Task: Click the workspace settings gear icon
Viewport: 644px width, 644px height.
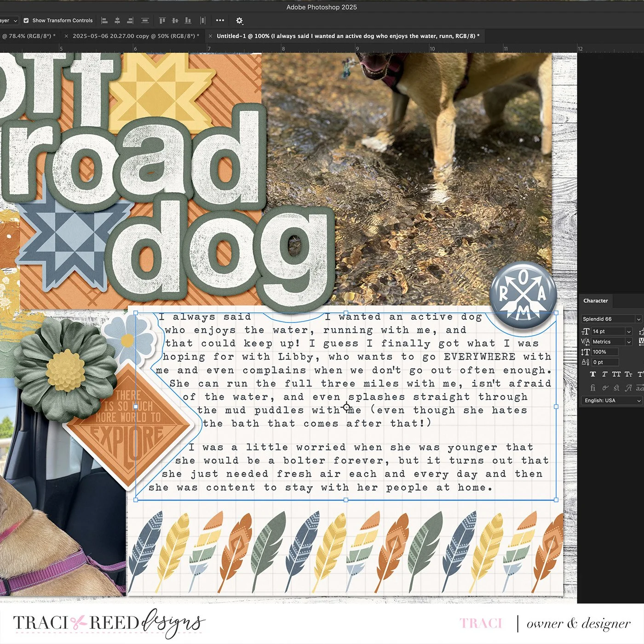Action: click(239, 20)
